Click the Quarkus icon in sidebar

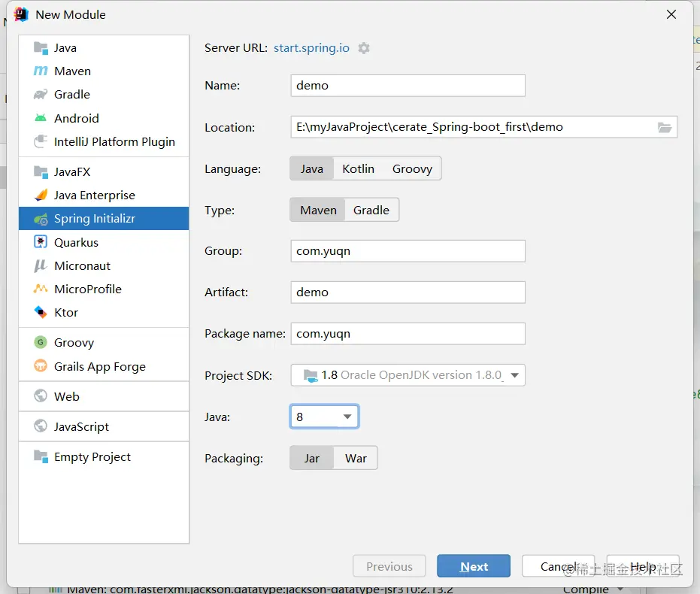point(41,242)
